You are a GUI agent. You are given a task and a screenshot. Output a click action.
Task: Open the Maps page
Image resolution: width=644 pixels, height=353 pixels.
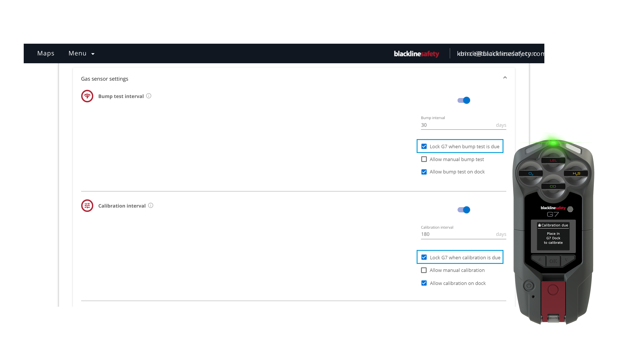[x=46, y=53]
